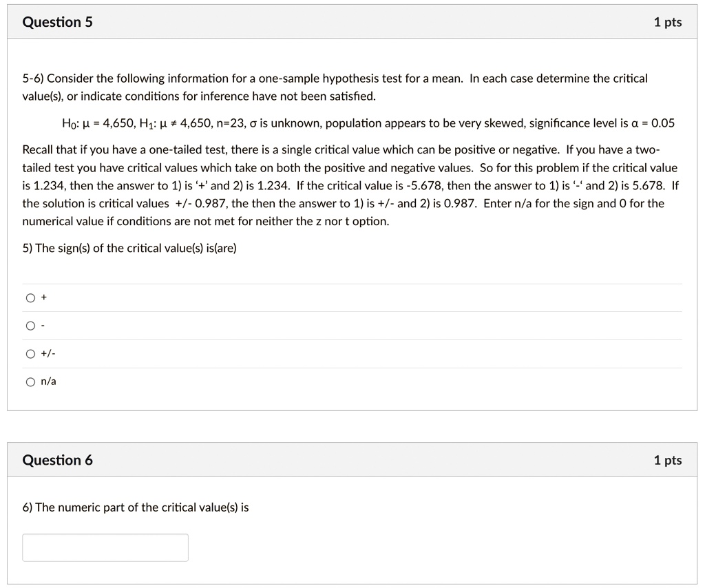This screenshot has height=588, width=705.
Task: Select the '-' radio button
Action: pos(31,325)
